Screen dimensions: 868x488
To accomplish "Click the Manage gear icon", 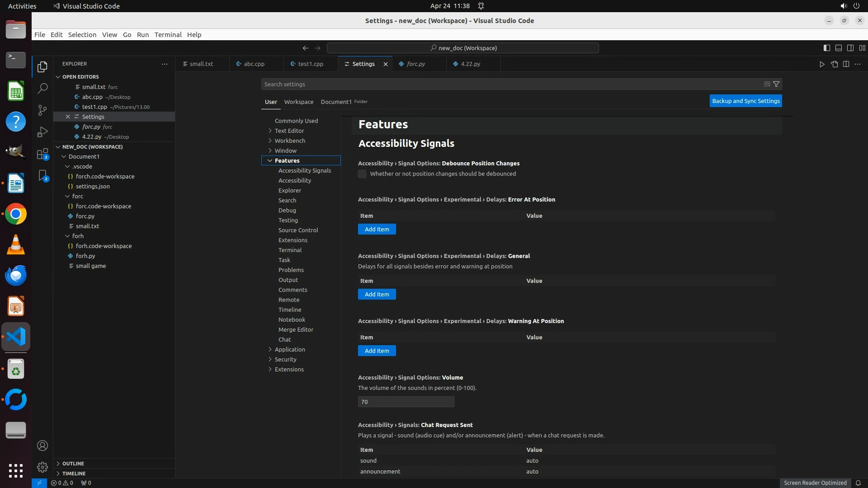I will tap(42, 467).
